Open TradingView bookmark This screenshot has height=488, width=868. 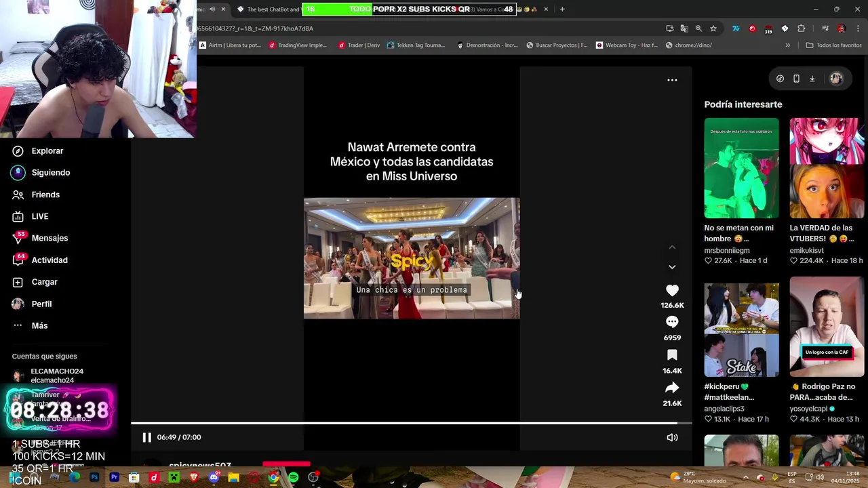click(x=298, y=45)
